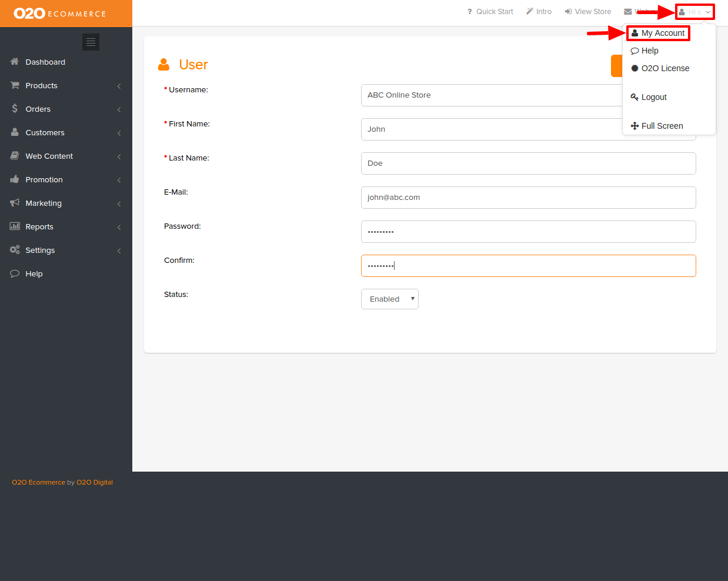
Task: Click the Marketing megaphone icon
Action: click(15, 203)
